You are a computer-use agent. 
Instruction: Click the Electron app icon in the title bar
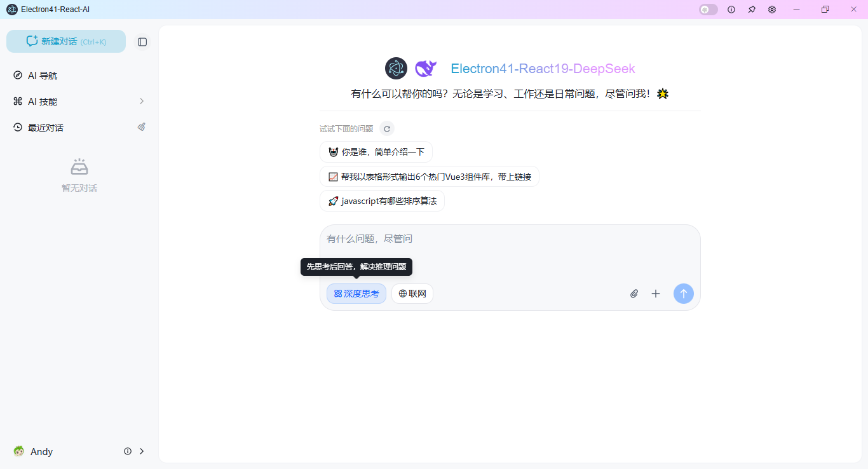(12, 10)
